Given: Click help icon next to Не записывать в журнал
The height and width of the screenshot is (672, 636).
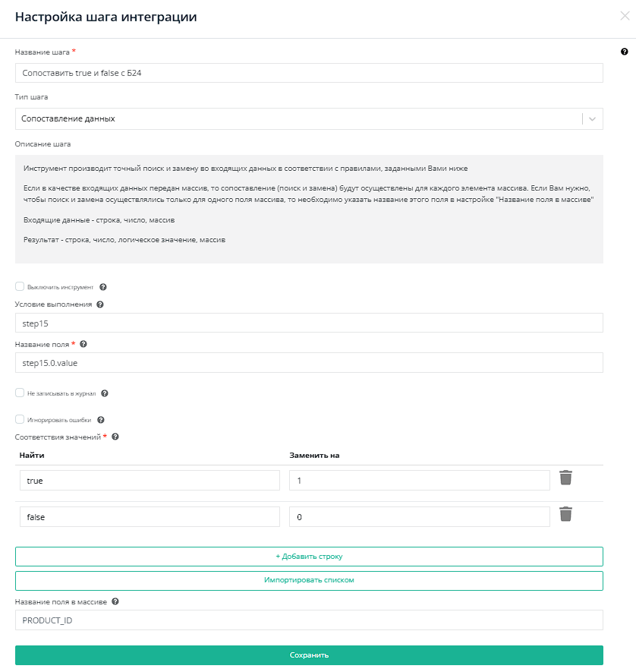Looking at the screenshot, I should (x=105, y=393).
